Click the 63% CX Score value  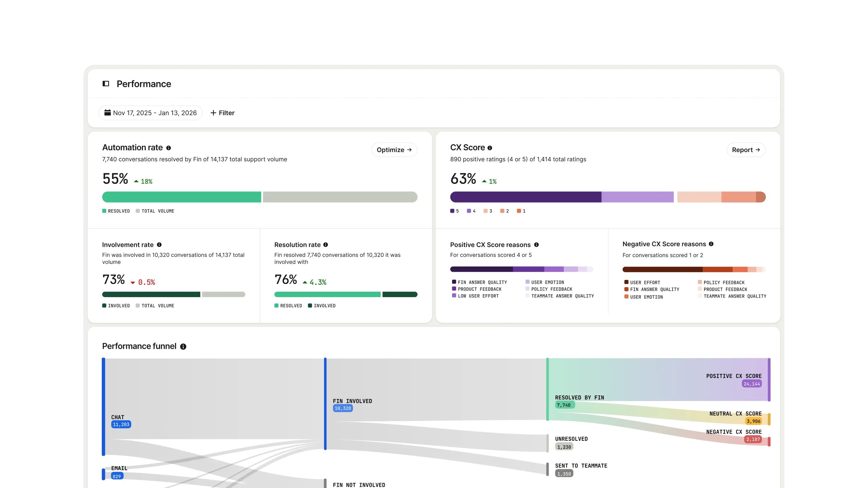(x=463, y=179)
